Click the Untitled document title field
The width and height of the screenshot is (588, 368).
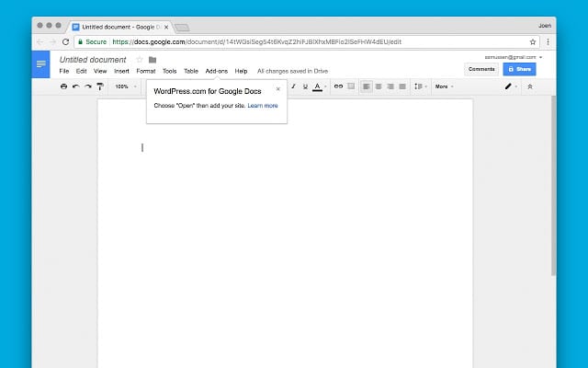click(x=93, y=60)
